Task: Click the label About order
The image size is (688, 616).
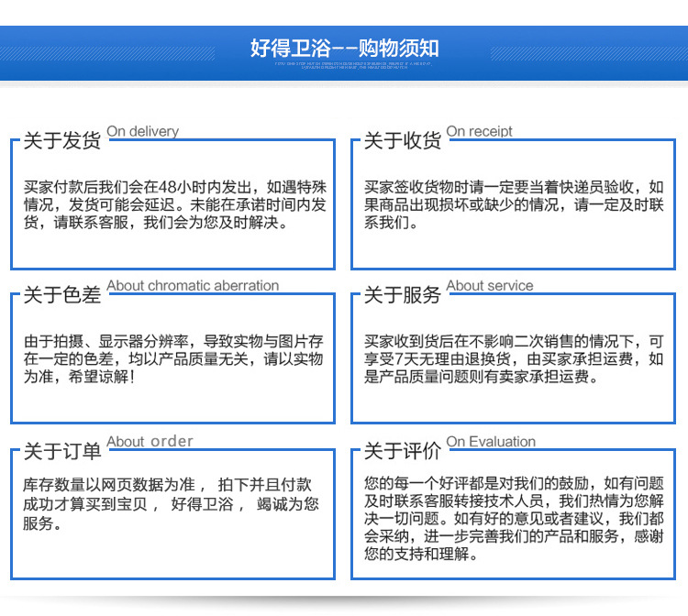Action: [x=150, y=442]
